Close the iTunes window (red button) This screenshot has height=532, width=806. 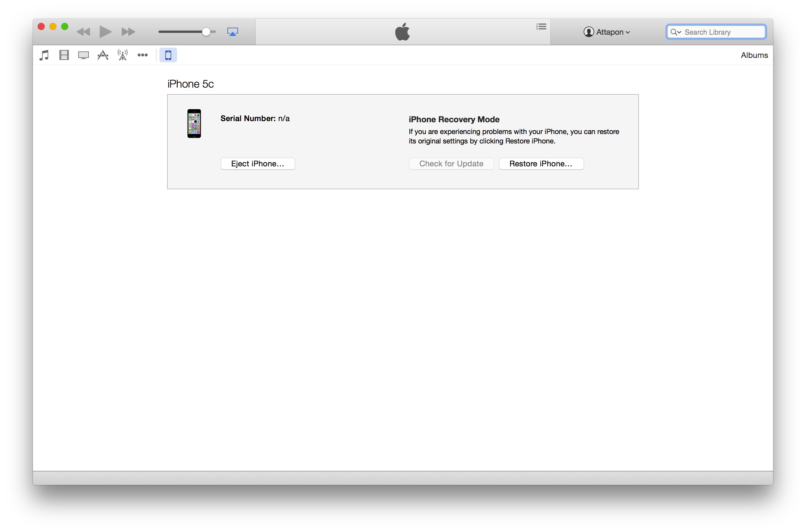pyautogui.click(x=41, y=26)
